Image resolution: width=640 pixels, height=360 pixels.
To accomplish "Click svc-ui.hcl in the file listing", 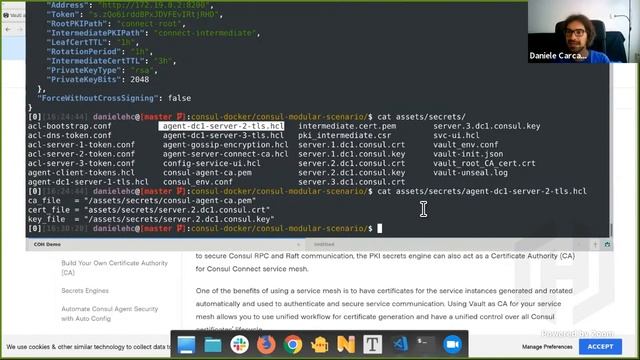I will 456,136.
